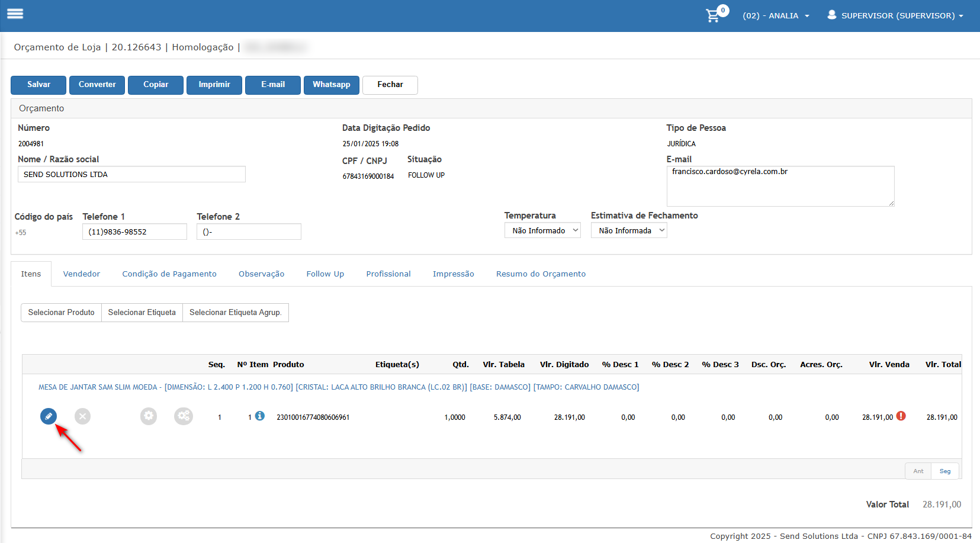Click the red warning icon by Vlr. Venda

tap(901, 416)
